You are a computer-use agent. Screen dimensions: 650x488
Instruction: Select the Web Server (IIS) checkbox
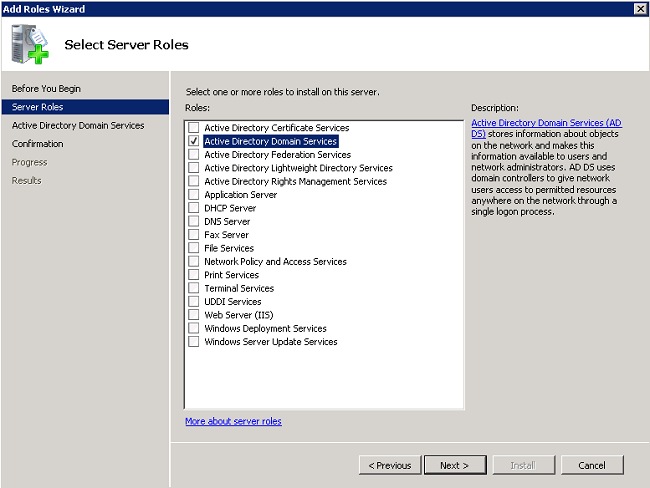[x=193, y=315]
